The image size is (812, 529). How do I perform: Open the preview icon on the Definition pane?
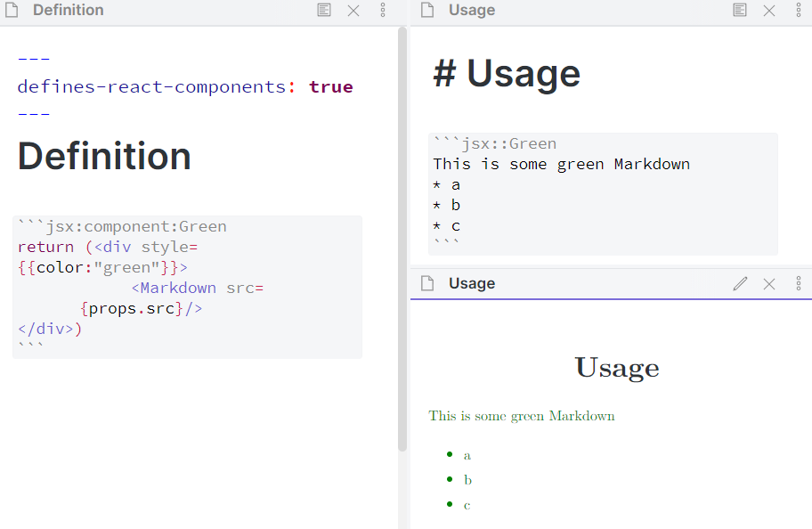(x=324, y=11)
